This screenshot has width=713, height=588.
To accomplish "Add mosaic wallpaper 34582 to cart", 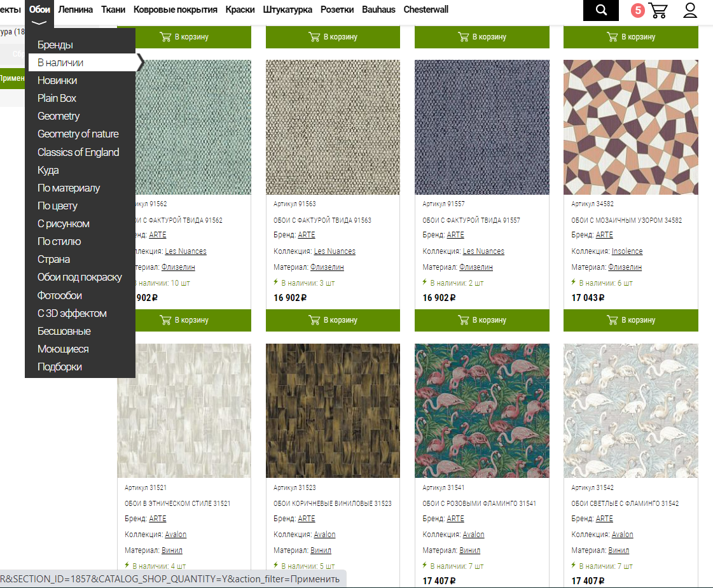I will point(630,320).
